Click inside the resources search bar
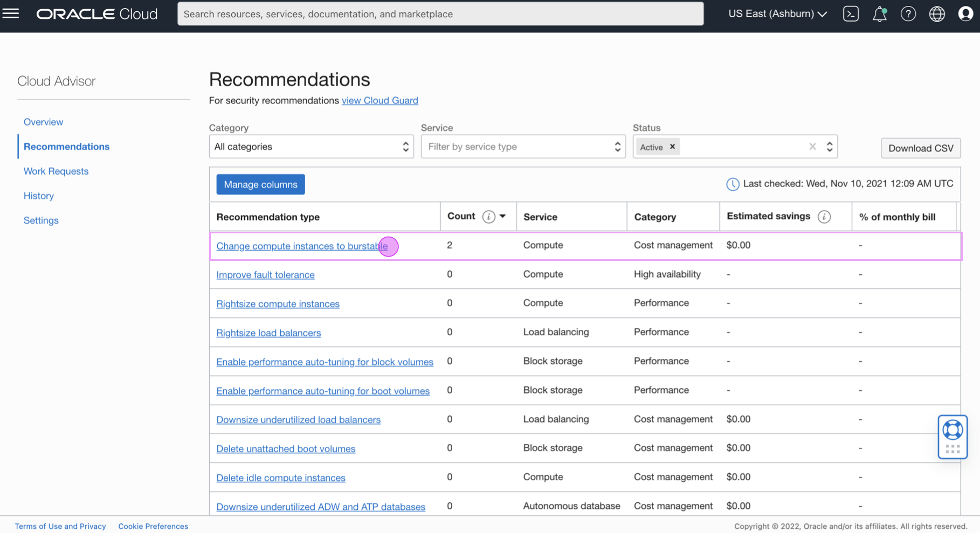 pyautogui.click(x=440, y=13)
